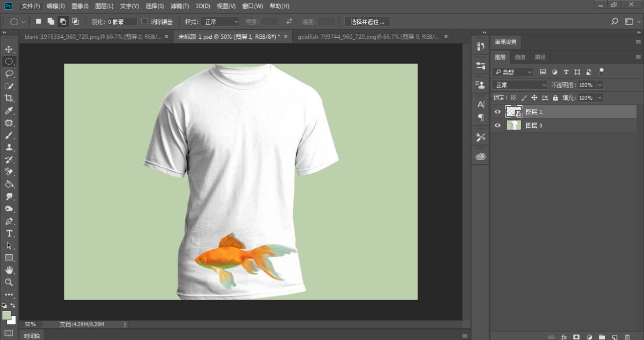Image resolution: width=644 pixels, height=340 pixels.
Task: Click the 羽化 feather input field
Action: (x=122, y=22)
